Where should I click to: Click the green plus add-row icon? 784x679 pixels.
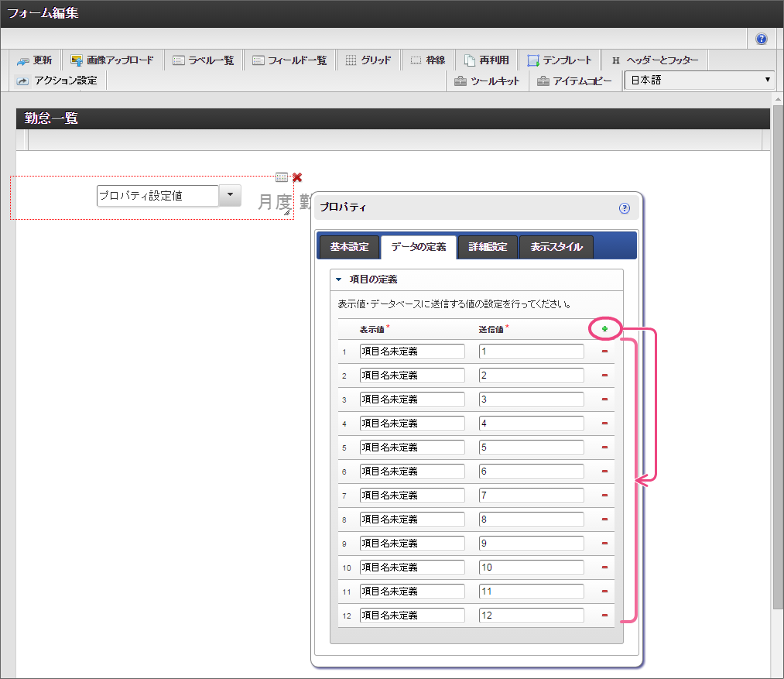click(x=604, y=329)
